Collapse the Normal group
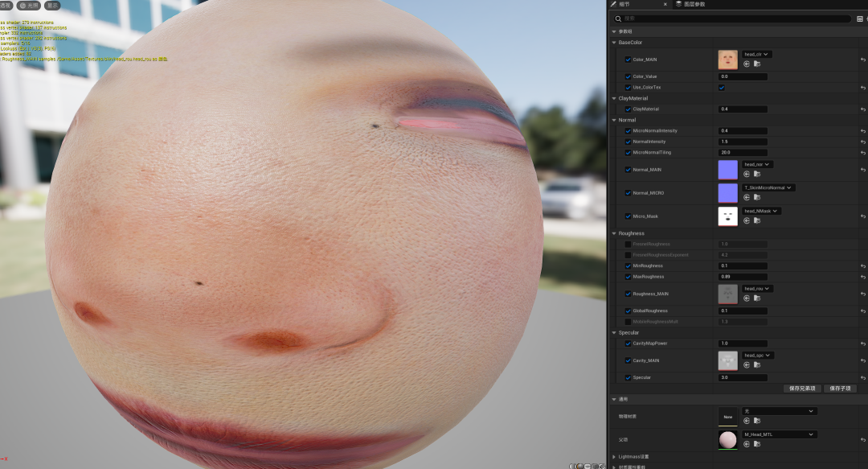 tap(614, 120)
